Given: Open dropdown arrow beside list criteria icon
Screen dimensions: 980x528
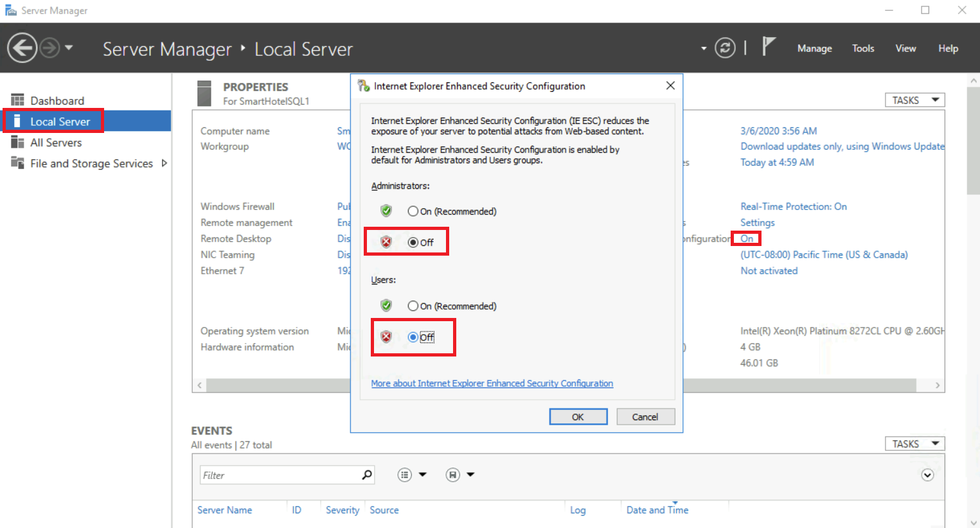Looking at the screenshot, I should tap(422, 475).
